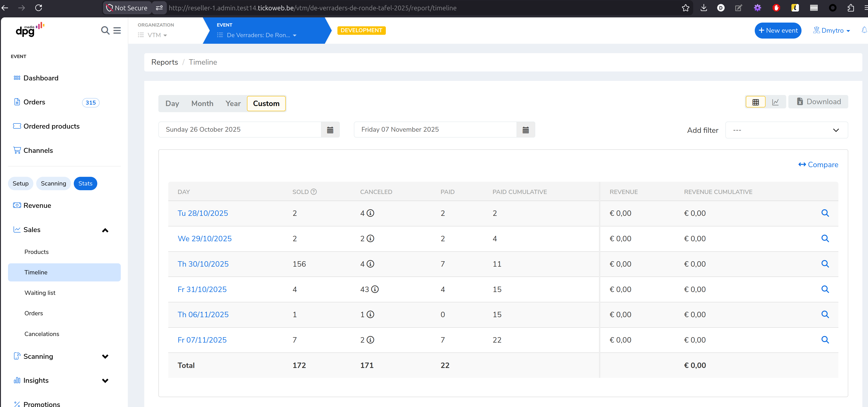Screen dimensions: 868x407
Task: Click the start date field Sunday 26 October 2025
Action: click(x=240, y=130)
